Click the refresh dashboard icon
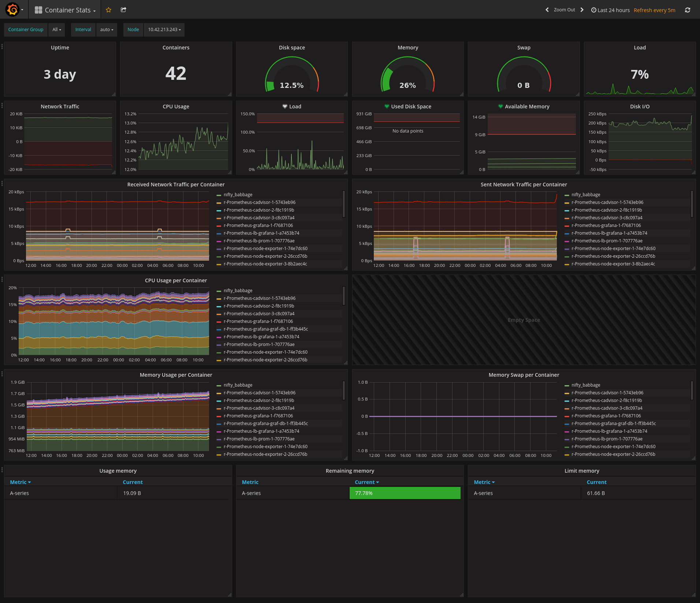 click(688, 10)
